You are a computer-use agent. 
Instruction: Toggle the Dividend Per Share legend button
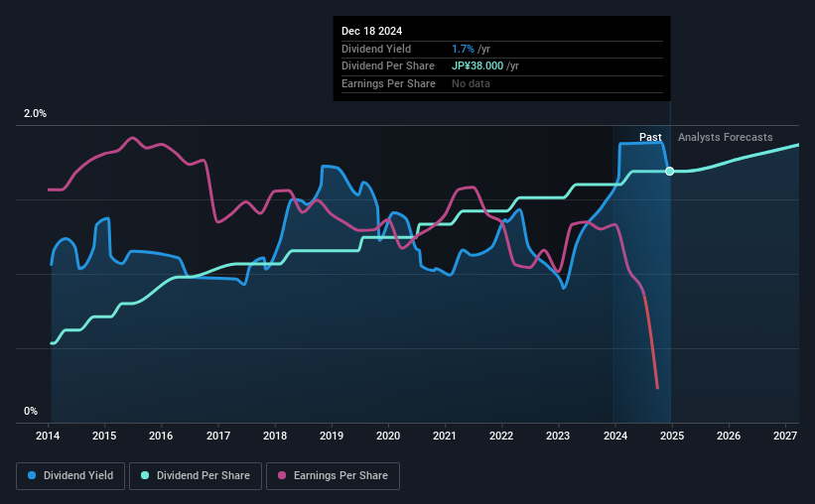pyautogui.click(x=196, y=476)
